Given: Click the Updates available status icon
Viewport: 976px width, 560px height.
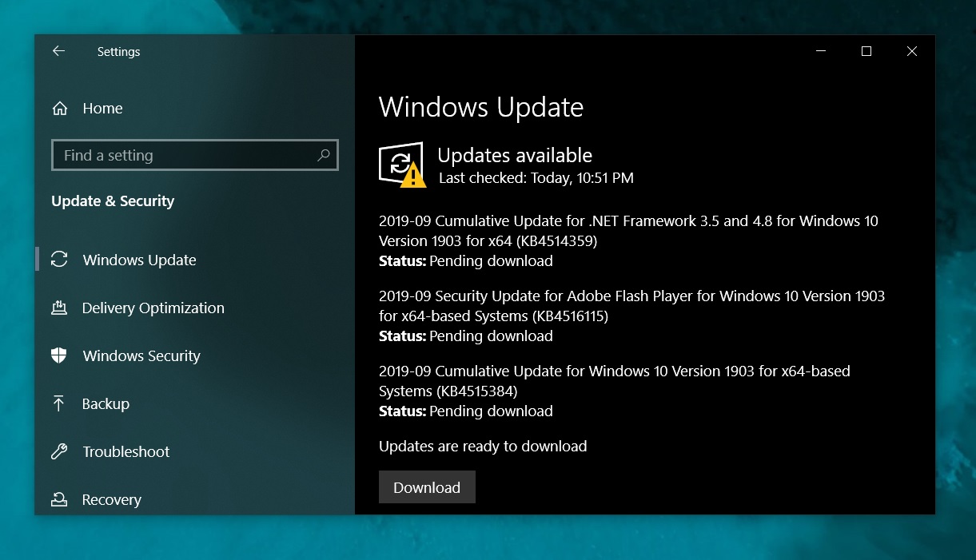Looking at the screenshot, I should (401, 165).
